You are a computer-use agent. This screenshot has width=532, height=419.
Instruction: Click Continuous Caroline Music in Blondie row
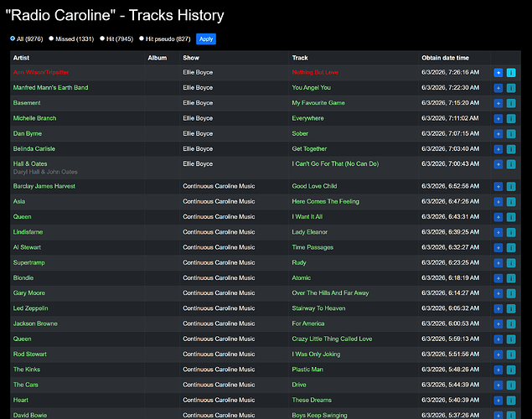pos(219,277)
